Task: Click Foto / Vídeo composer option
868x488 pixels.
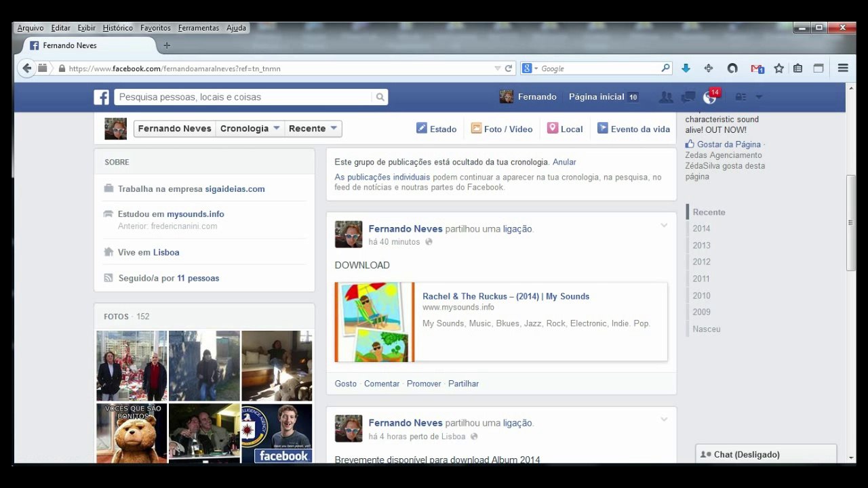Action: click(502, 129)
